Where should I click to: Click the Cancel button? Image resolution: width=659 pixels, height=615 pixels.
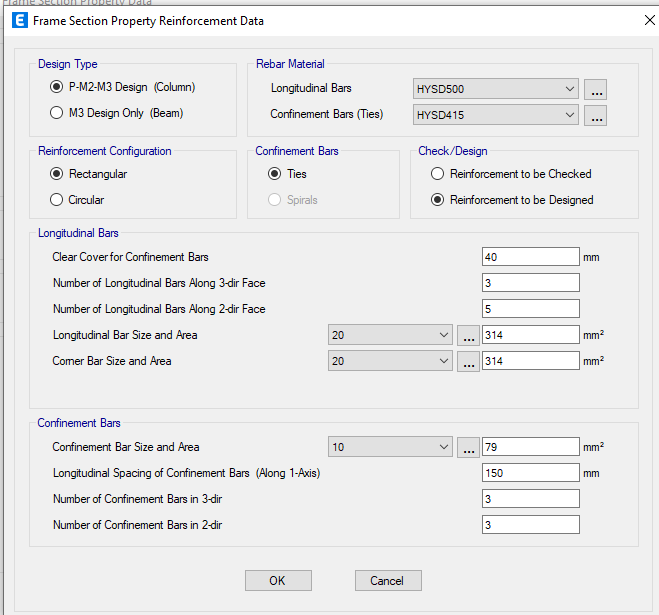(388, 581)
